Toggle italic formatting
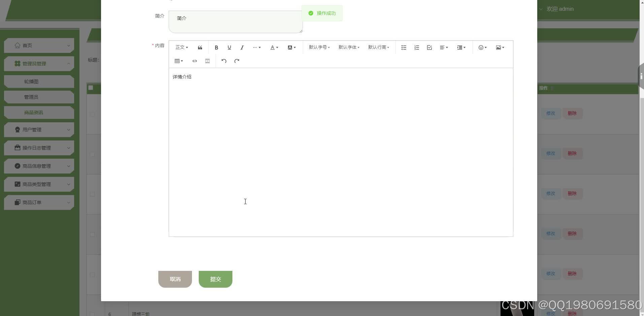Screen dimensions: 644x316 pyautogui.click(x=242, y=48)
